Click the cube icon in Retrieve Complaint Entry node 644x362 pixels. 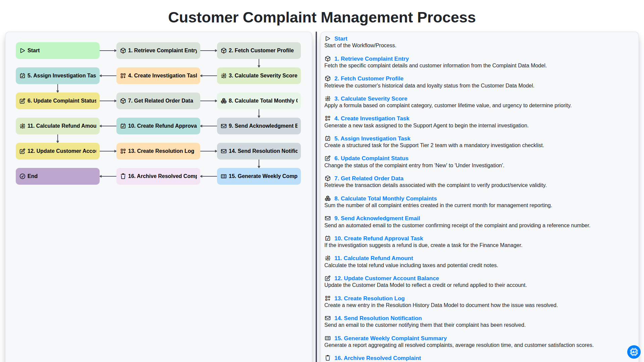123,51
